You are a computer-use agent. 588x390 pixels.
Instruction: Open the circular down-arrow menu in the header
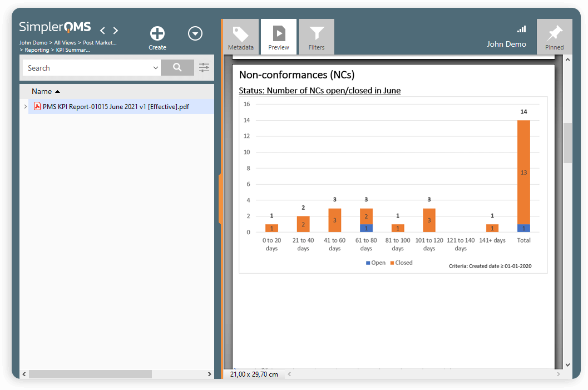[x=195, y=33]
